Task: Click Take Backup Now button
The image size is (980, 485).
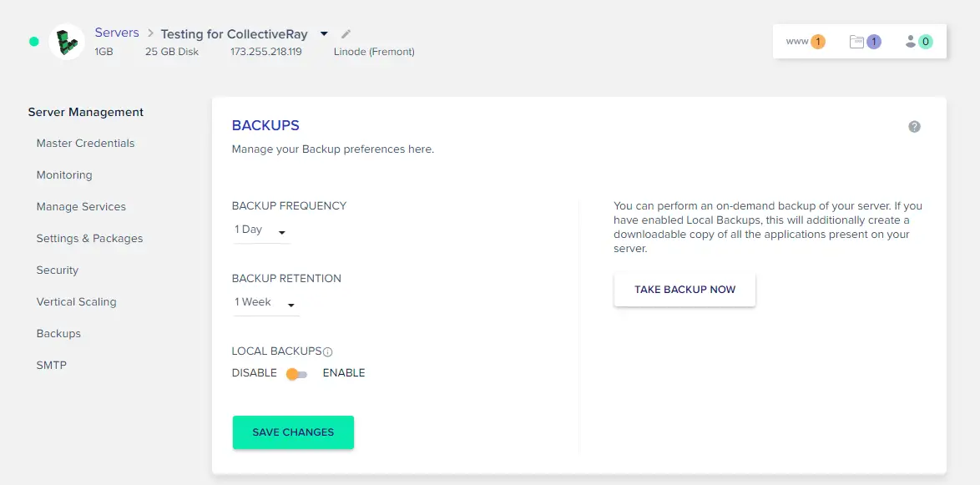Action: [685, 290]
